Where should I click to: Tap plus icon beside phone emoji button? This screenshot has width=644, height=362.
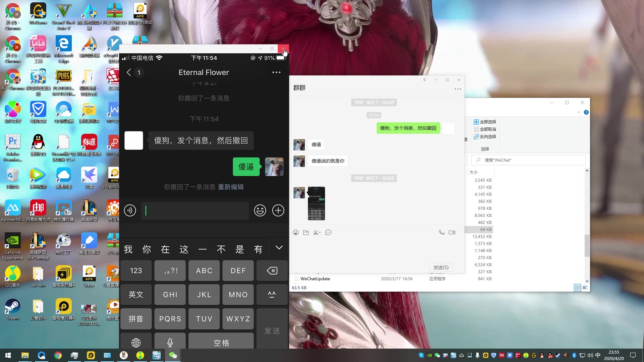278,210
